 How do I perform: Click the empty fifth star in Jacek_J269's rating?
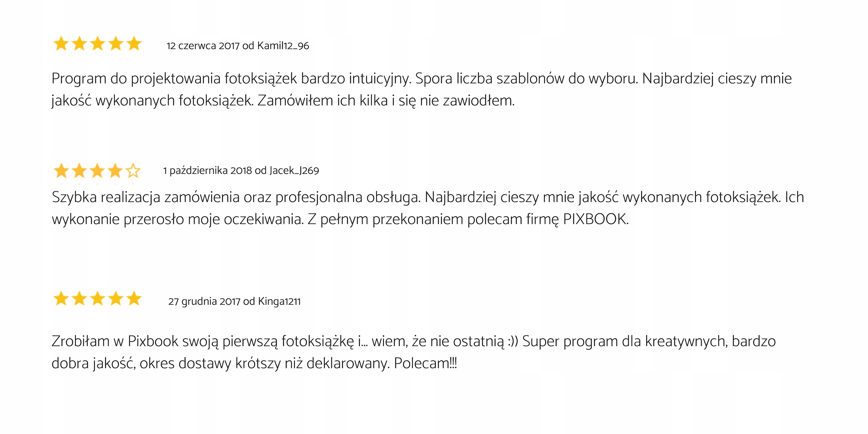[133, 171]
